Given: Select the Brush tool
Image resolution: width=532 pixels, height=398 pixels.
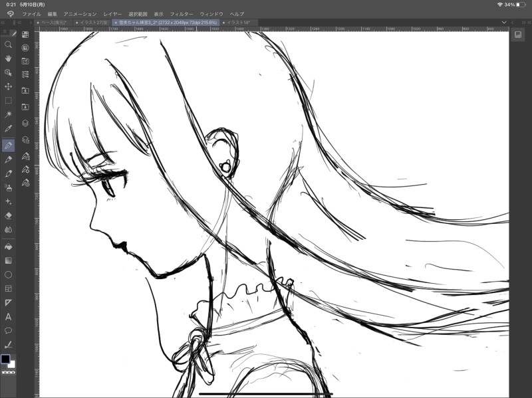Looking at the screenshot, I should coord(8,173).
